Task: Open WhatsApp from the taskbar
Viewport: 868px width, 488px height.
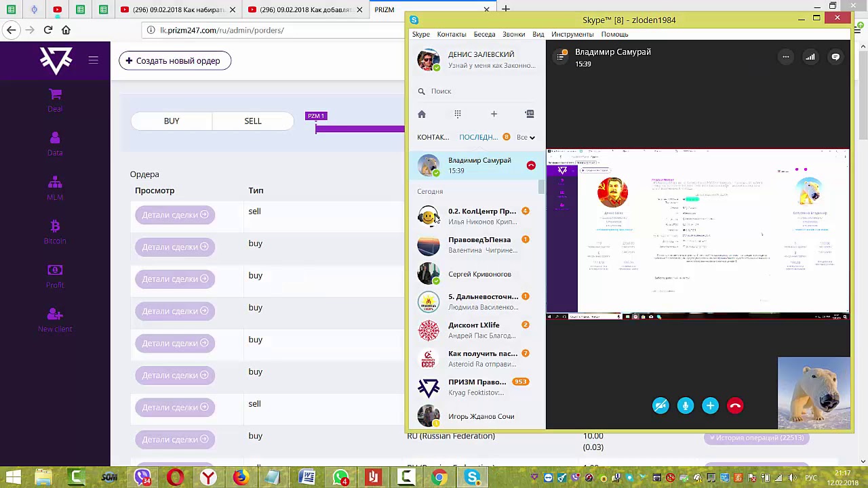Action: 340,478
